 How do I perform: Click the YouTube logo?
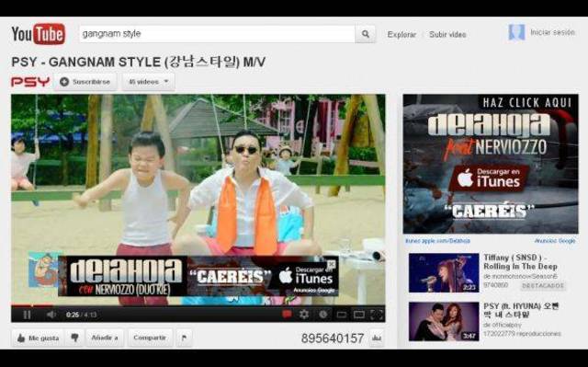point(39,34)
